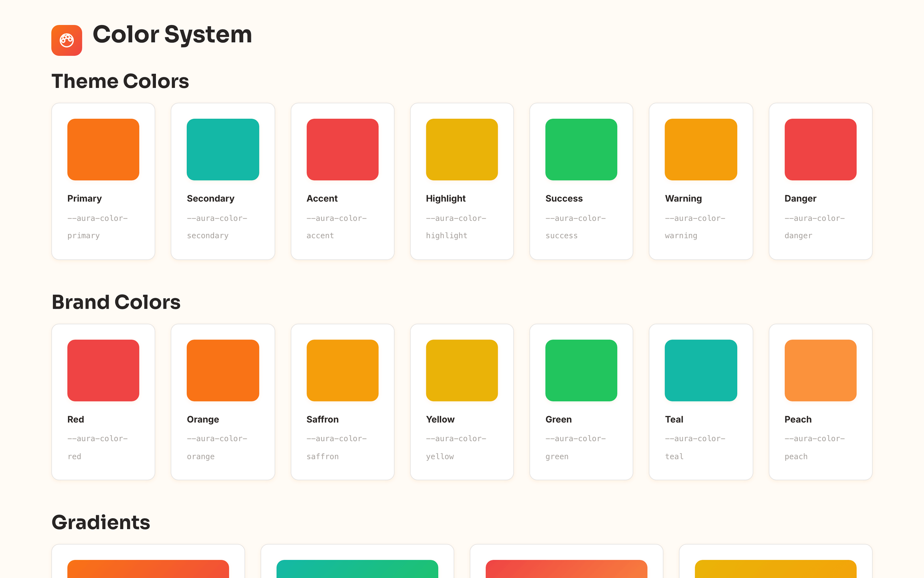Choose the brand Orange color swatch
924x578 pixels.
pos(223,370)
